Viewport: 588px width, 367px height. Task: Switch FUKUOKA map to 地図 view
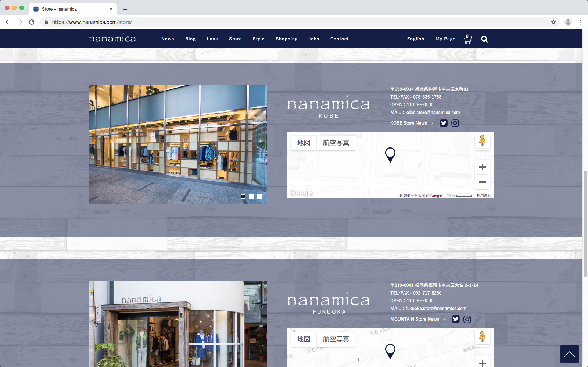(x=304, y=339)
